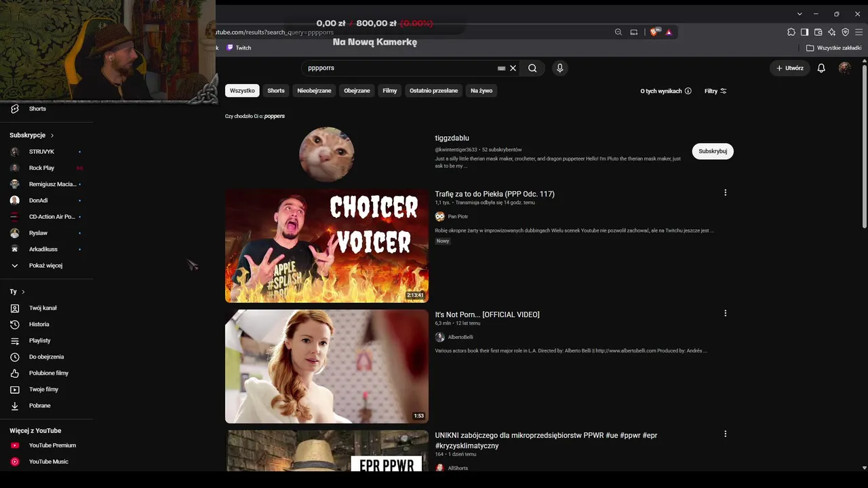This screenshot has width=868, height=488.
Task: Open Pobrane downloads
Action: pos(40,405)
